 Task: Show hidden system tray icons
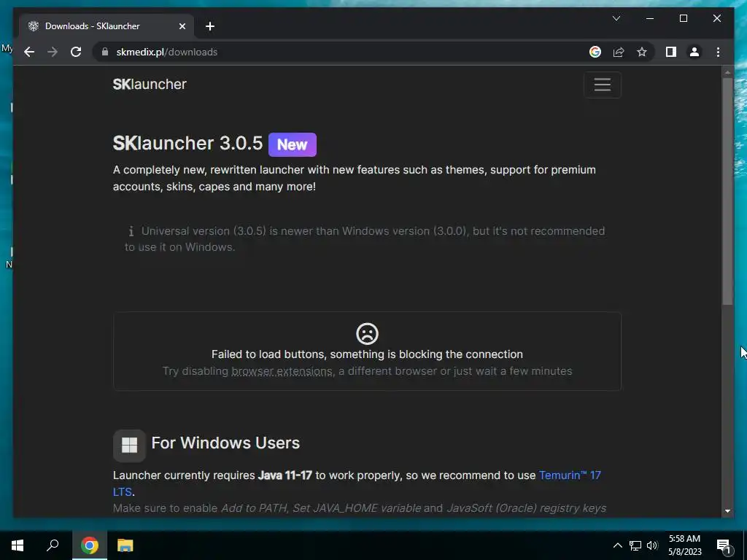(617, 545)
